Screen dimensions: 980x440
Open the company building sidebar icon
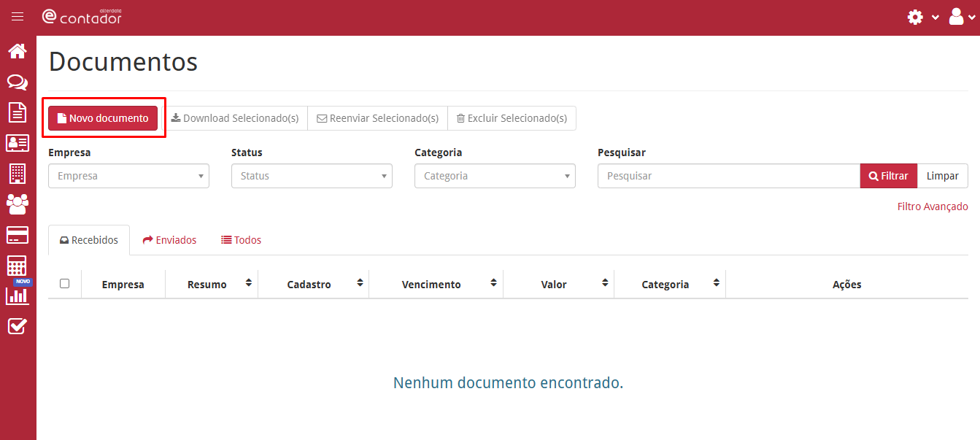point(18,174)
